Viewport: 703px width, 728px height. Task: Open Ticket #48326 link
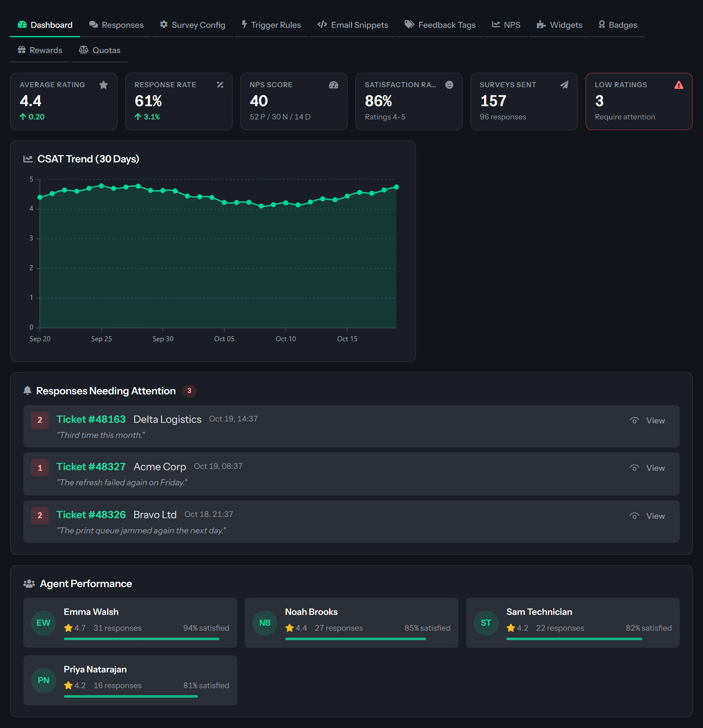coord(91,515)
